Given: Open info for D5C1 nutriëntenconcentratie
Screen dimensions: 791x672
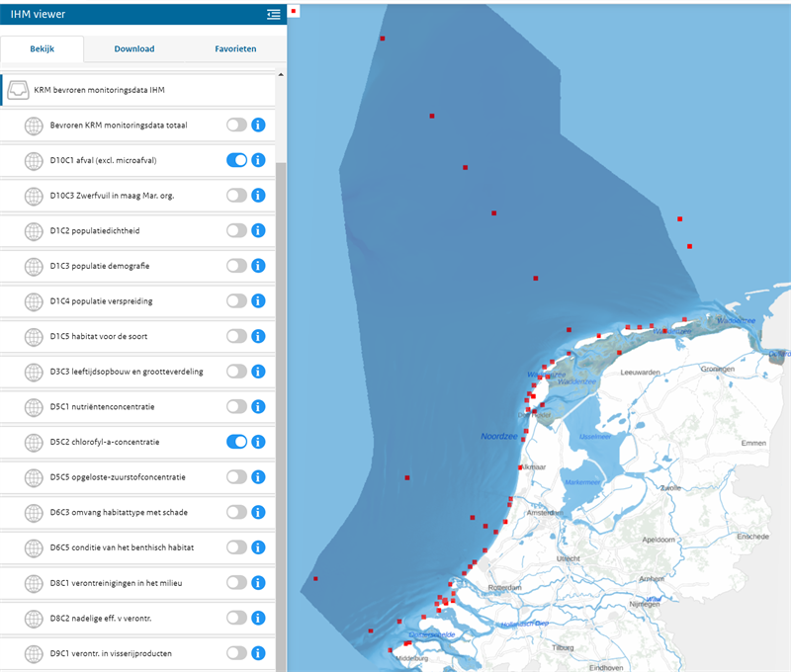Looking at the screenshot, I should point(258,407).
